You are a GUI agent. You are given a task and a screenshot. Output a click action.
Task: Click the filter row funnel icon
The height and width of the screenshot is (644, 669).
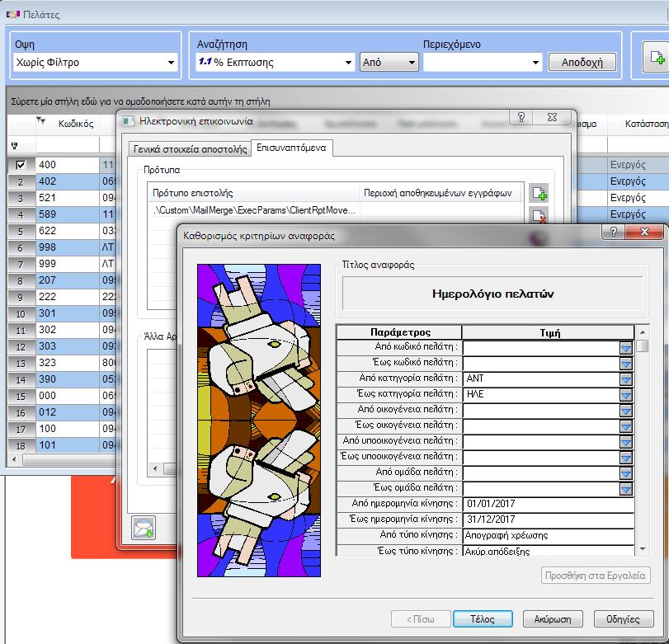click(15, 146)
